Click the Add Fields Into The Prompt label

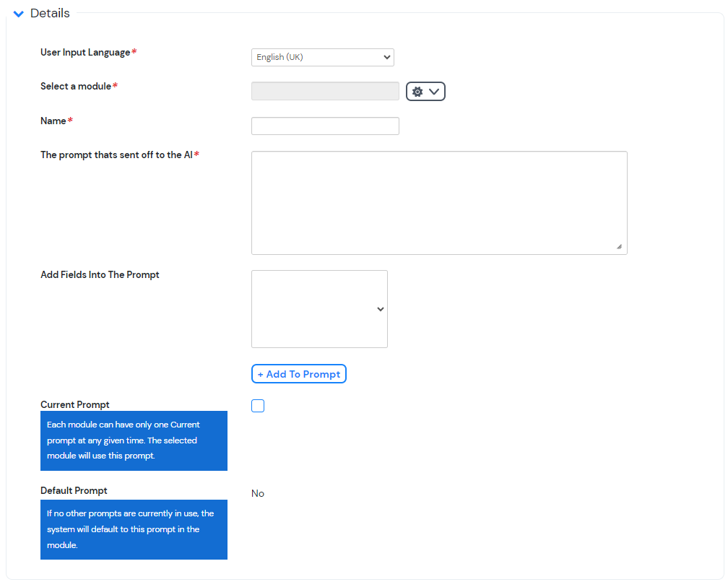(100, 274)
